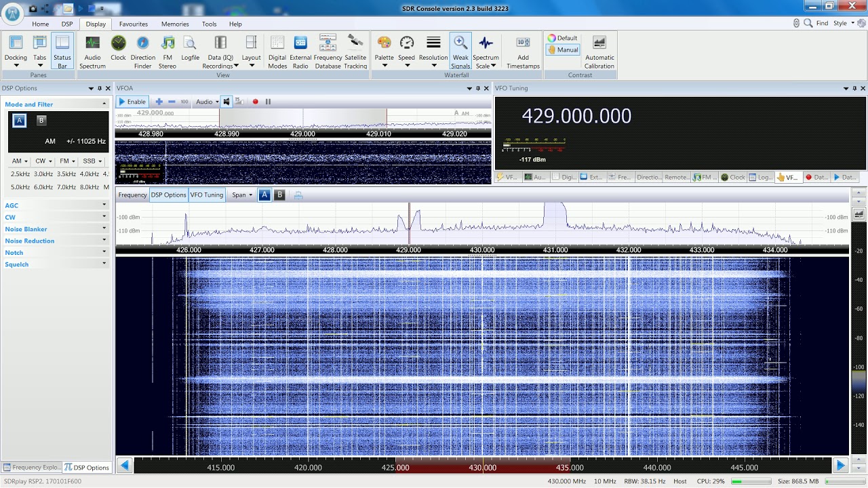The image size is (868, 488).
Task: Select the 8.0kHz filter width
Action: click(x=89, y=187)
